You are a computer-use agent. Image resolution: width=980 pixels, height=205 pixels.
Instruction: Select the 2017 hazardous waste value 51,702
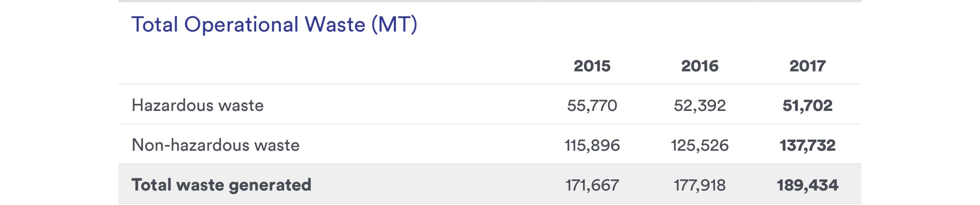pos(808,105)
